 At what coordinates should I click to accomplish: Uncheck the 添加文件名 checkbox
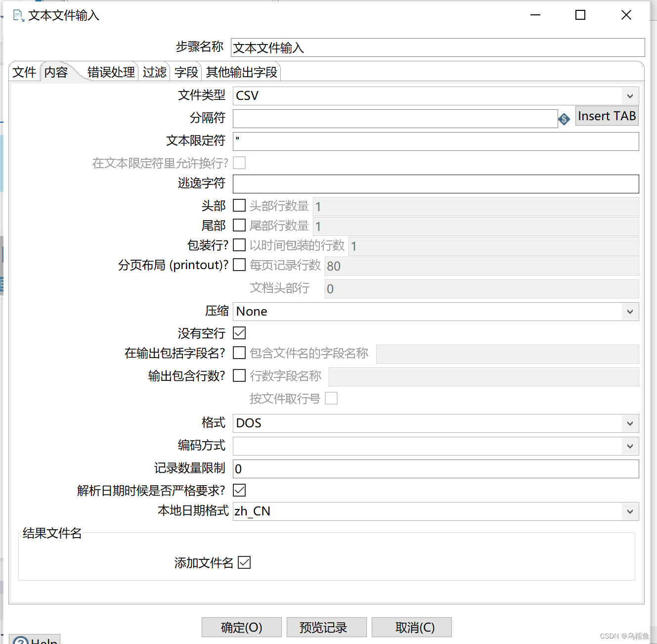pyautogui.click(x=244, y=562)
